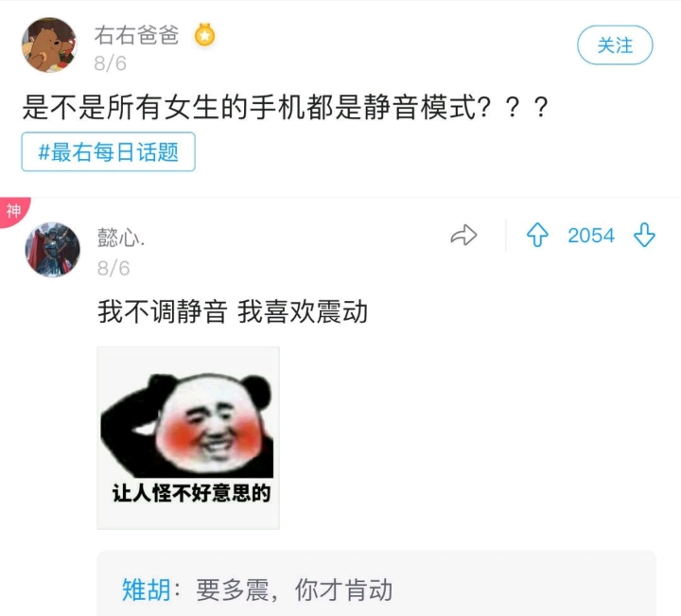Downvote the comment by 懿心.
681x616 pixels.
[x=644, y=235]
